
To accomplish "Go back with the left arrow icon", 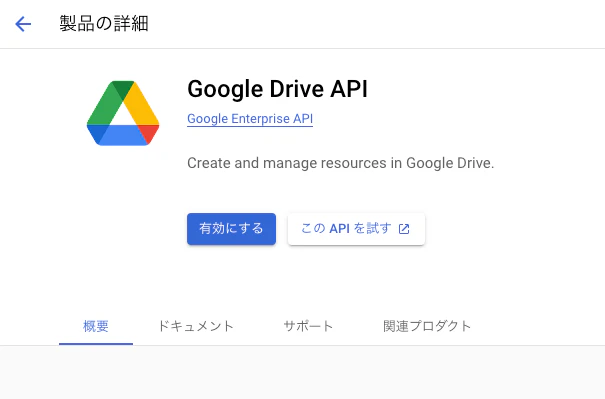I will [x=23, y=24].
